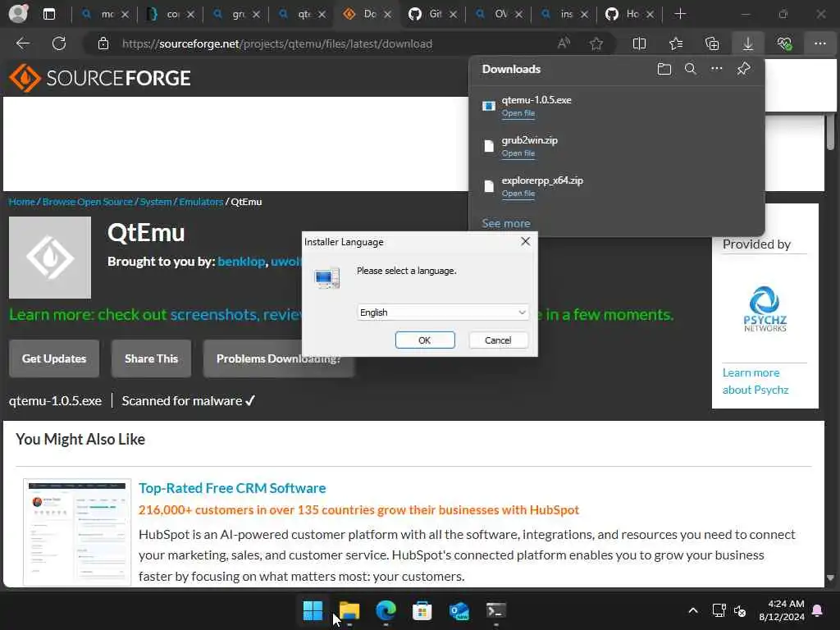Open network status icon in system tray
The height and width of the screenshot is (630, 840).
coord(719,610)
